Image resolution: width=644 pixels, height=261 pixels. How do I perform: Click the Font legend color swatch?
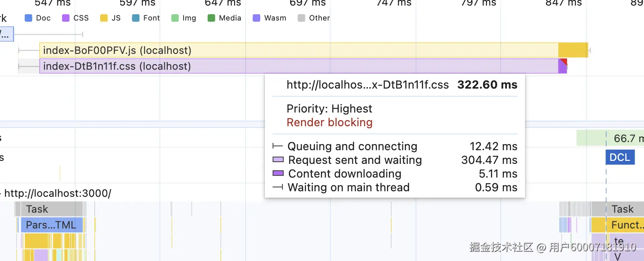pyautogui.click(x=136, y=18)
